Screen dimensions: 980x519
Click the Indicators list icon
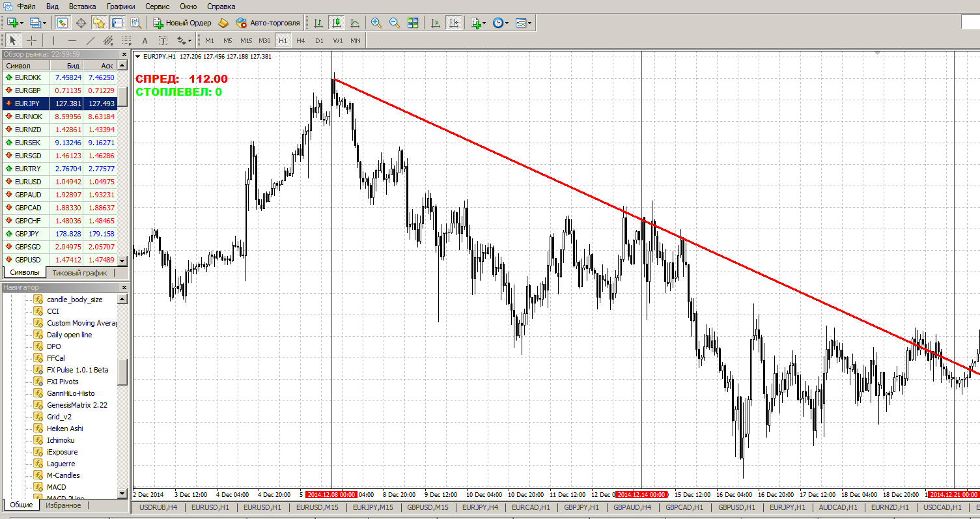[x=475, y=23]
